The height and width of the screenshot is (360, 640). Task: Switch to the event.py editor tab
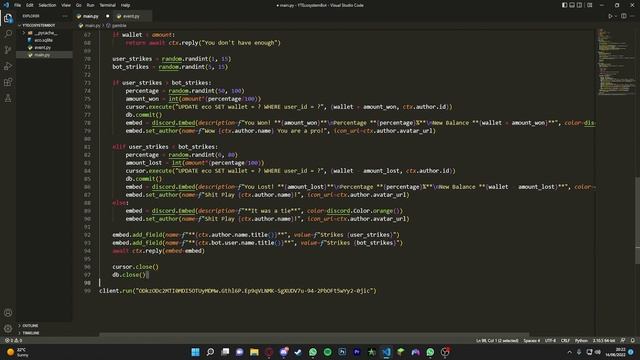[131, 16]
